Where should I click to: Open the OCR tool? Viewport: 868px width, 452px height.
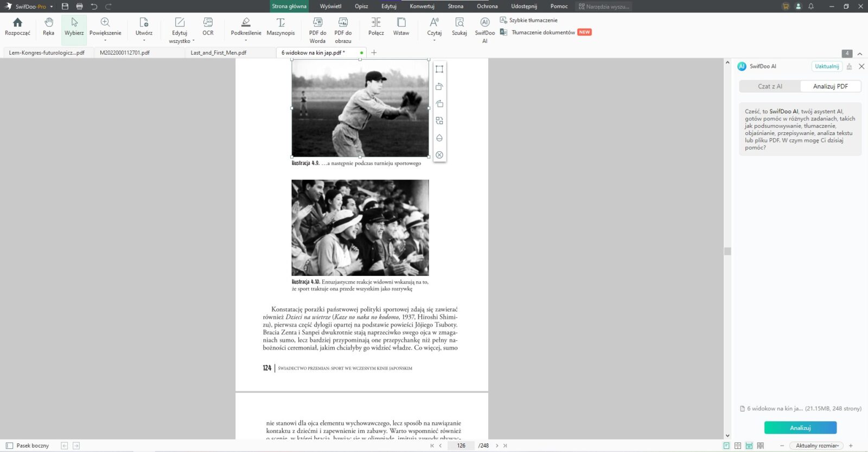(208, 26)
